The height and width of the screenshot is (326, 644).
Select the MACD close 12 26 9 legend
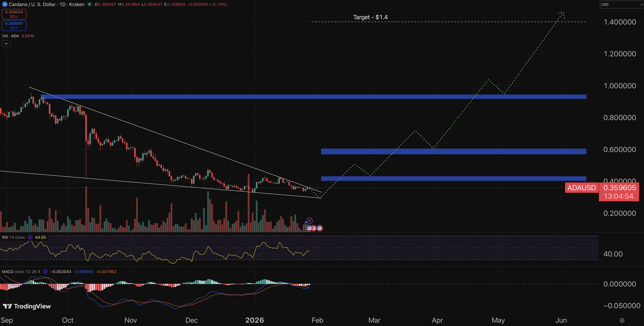coord(21,272)
